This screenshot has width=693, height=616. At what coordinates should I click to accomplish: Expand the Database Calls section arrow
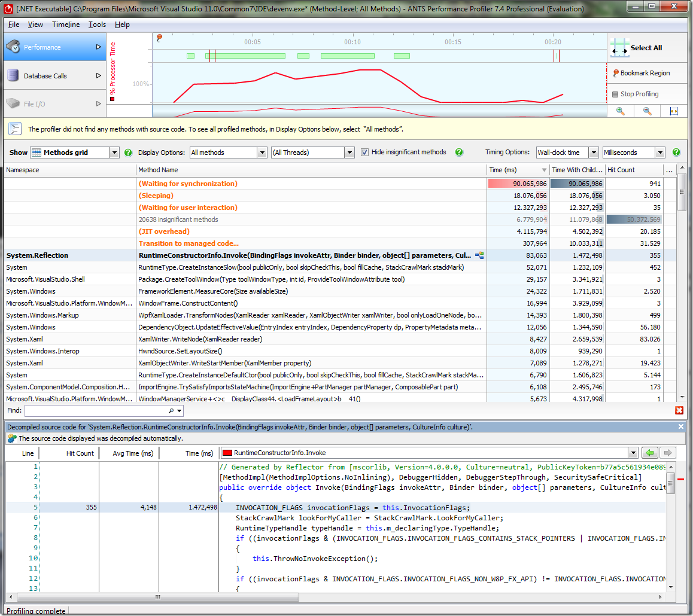(x=98, y=75)
